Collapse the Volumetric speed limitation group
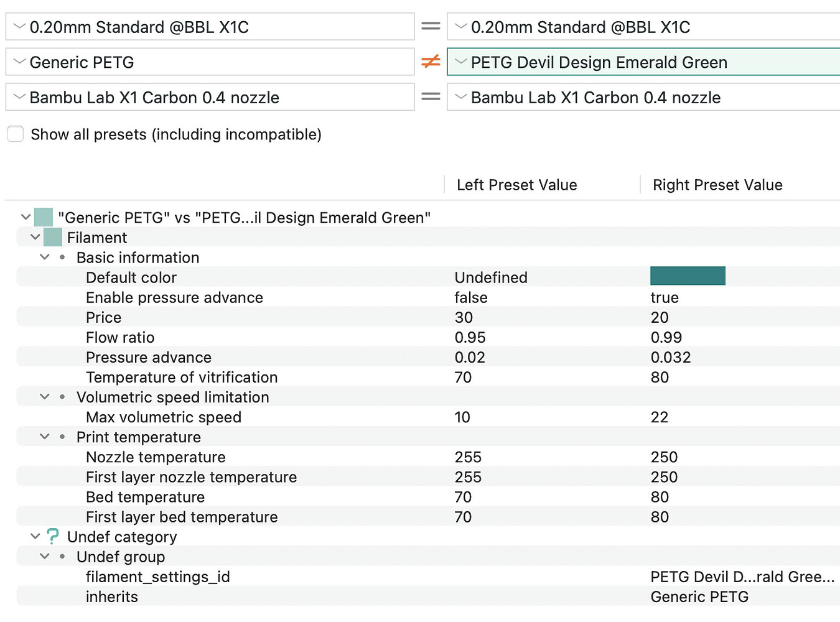Viewport: 840px width, 622px height. (x=45, y=396)
